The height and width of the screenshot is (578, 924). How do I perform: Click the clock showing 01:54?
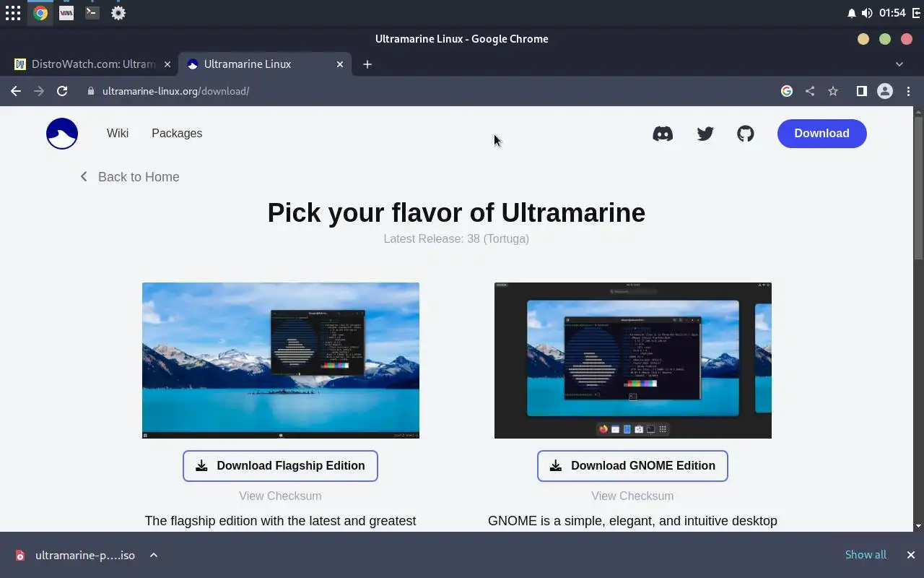coord(893,13)
